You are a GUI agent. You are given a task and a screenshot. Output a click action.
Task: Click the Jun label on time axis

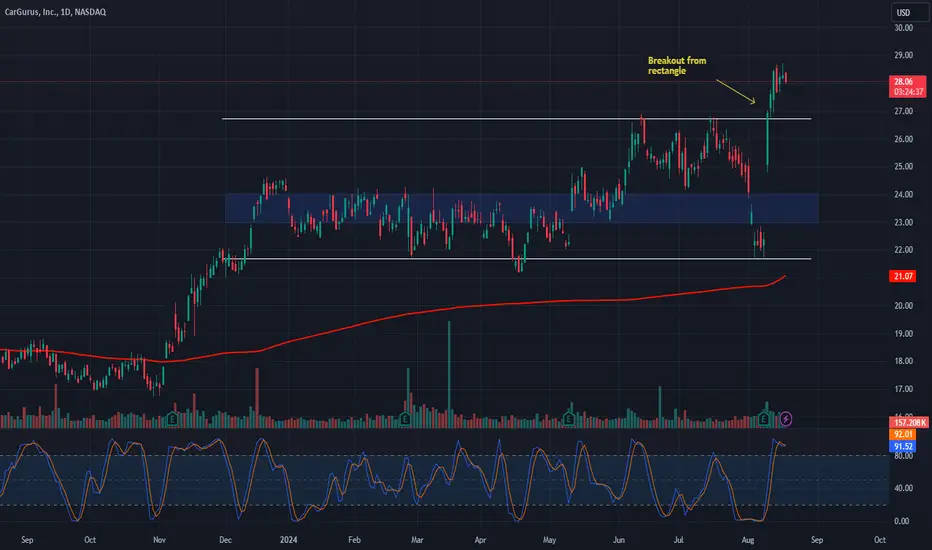tap(619, 540)
